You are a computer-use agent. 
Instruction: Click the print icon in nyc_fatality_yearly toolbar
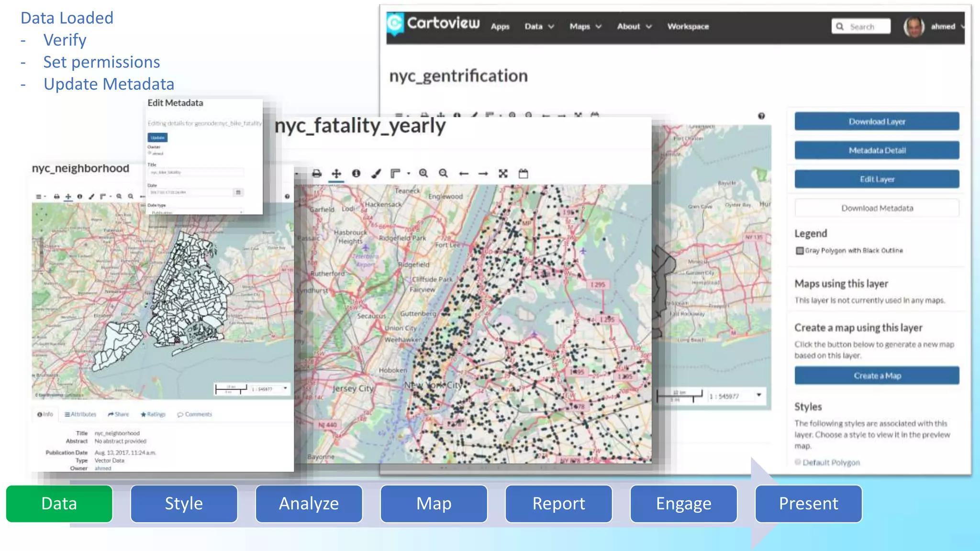(317, 174)
